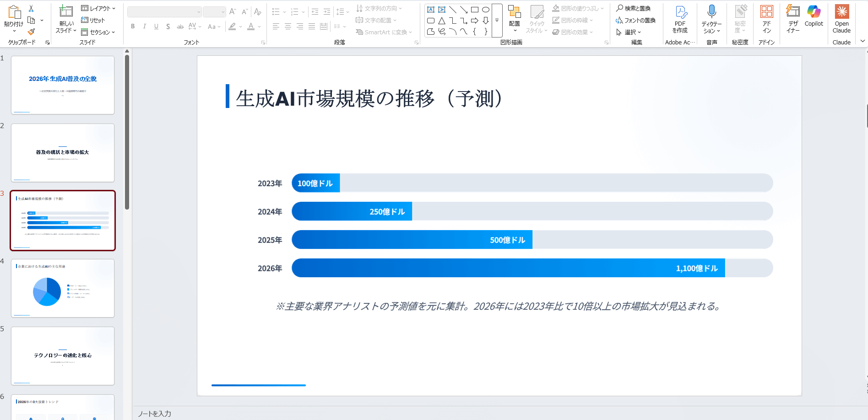Open the レイアウト layout dropdown
The width and height of the screenshot is (868, 420).
98,8
